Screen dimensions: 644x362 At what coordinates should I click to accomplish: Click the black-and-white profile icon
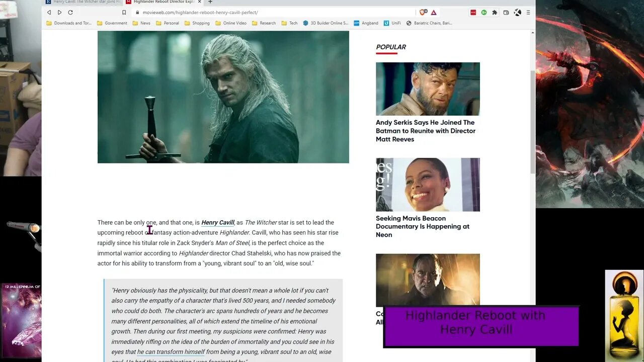(x=517, y=12)
